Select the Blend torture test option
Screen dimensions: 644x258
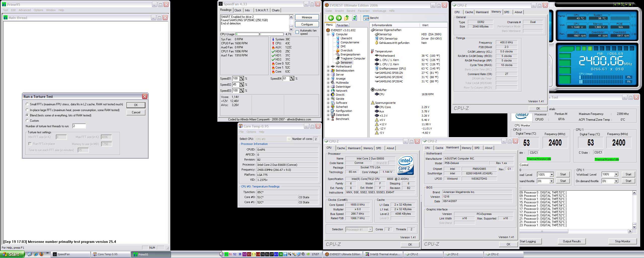pyautogui.click(x=27, y=115)
